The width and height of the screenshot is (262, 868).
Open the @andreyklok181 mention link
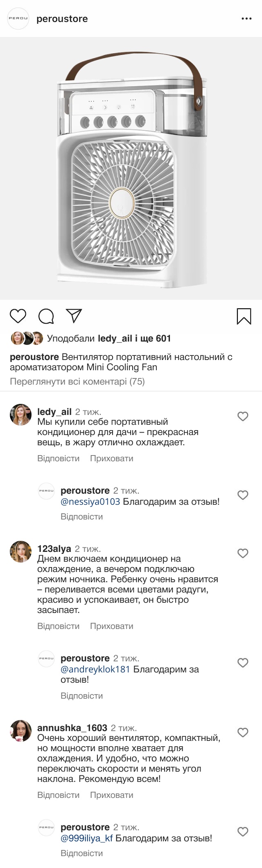[x=95, y=669]
